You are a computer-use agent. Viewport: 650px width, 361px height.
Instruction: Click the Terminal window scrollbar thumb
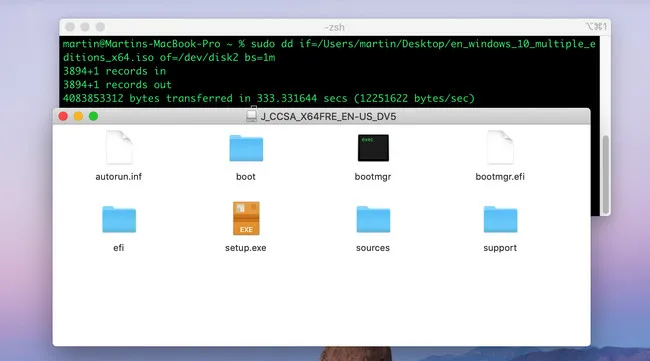[606, 174]
